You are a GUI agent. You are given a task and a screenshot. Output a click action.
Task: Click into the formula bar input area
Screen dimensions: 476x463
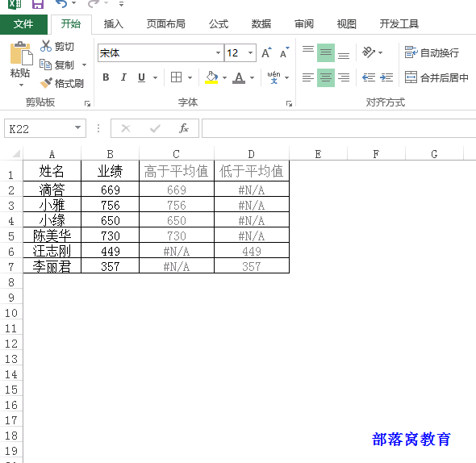click(339, 128)
